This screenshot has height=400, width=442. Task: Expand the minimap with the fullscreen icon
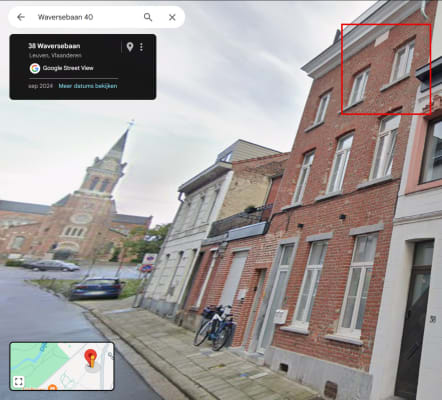[19, 382]
